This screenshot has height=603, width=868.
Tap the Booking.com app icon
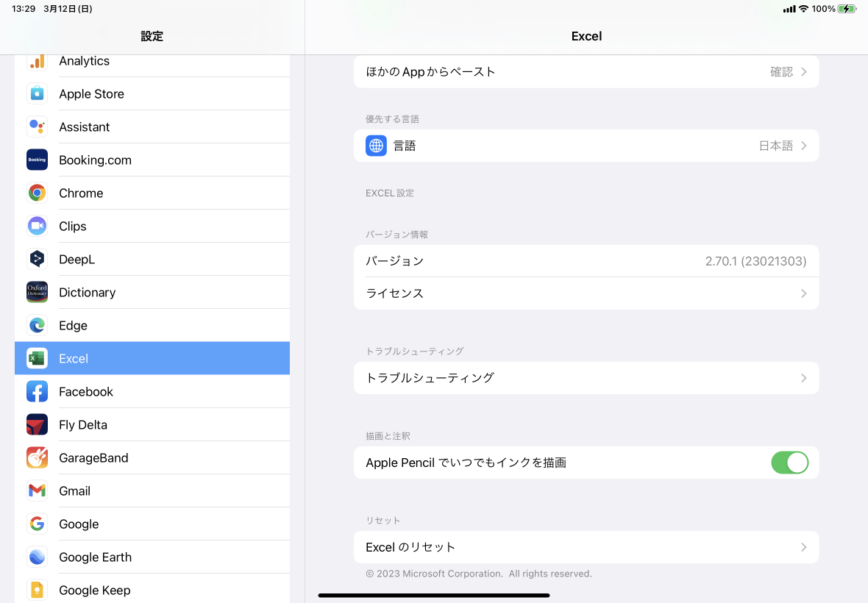(x=37, y=160)
